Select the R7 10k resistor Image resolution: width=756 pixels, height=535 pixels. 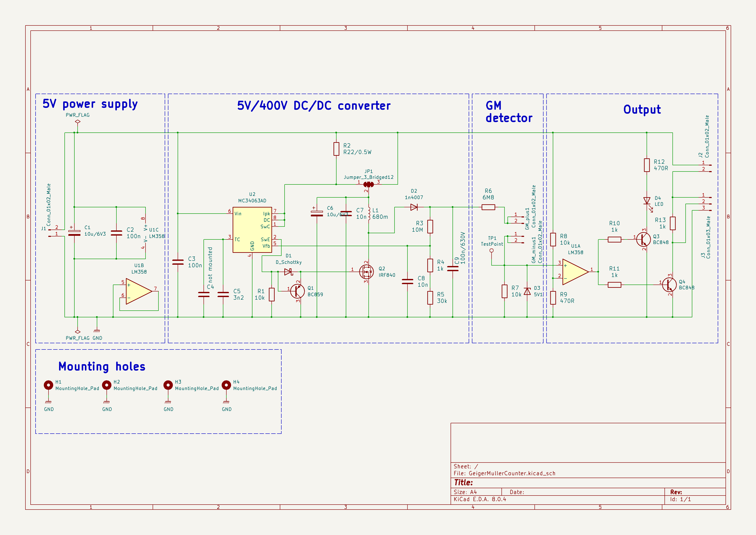(x=504, y=291)
